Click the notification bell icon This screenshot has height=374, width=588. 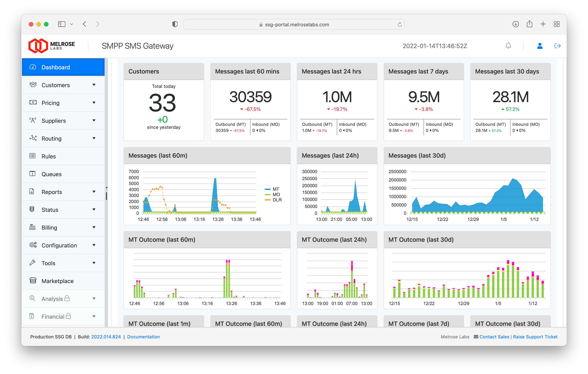tap(508, 46)
